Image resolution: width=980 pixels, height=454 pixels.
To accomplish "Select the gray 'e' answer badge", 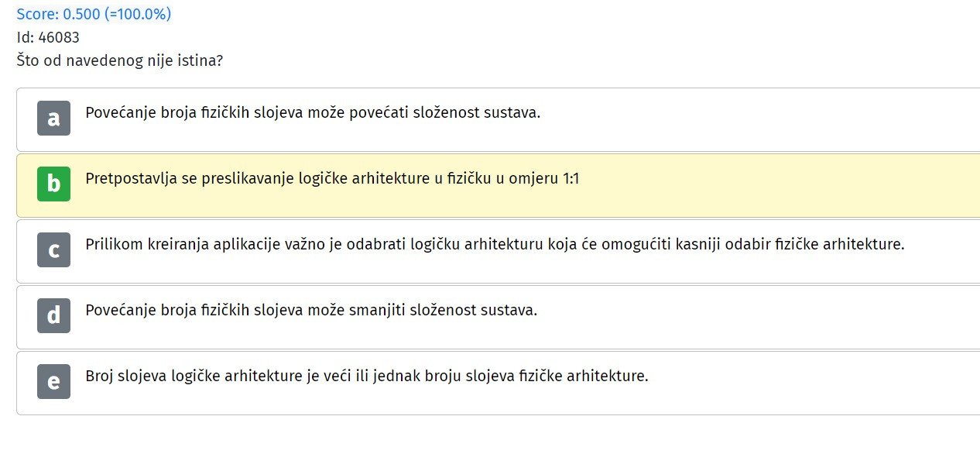I will 53,381.
